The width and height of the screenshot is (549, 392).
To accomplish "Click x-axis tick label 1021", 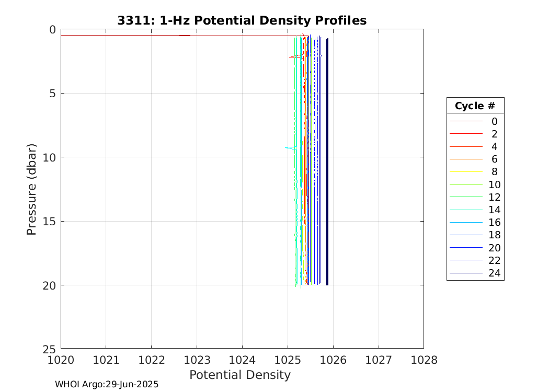I will [106, 360].
